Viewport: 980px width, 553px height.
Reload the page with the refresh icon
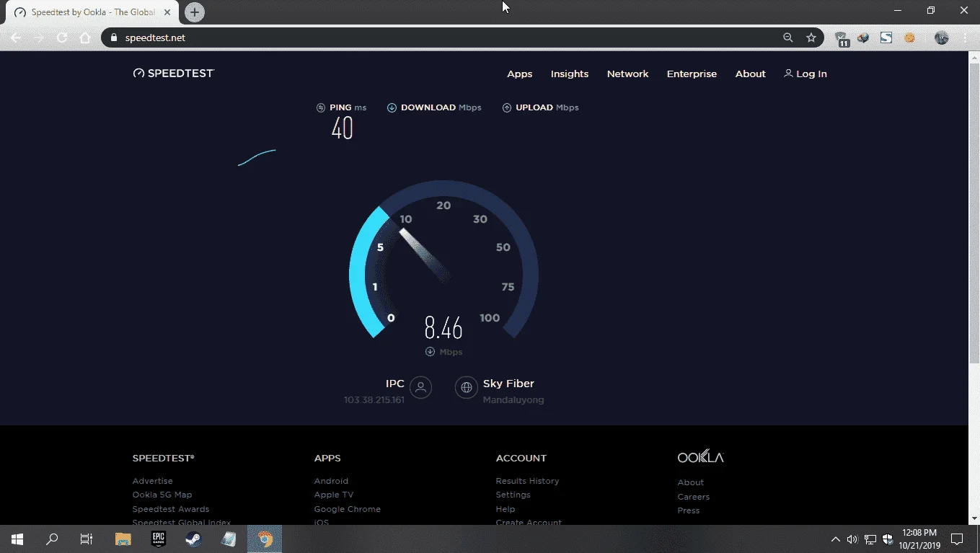(62, 37)
